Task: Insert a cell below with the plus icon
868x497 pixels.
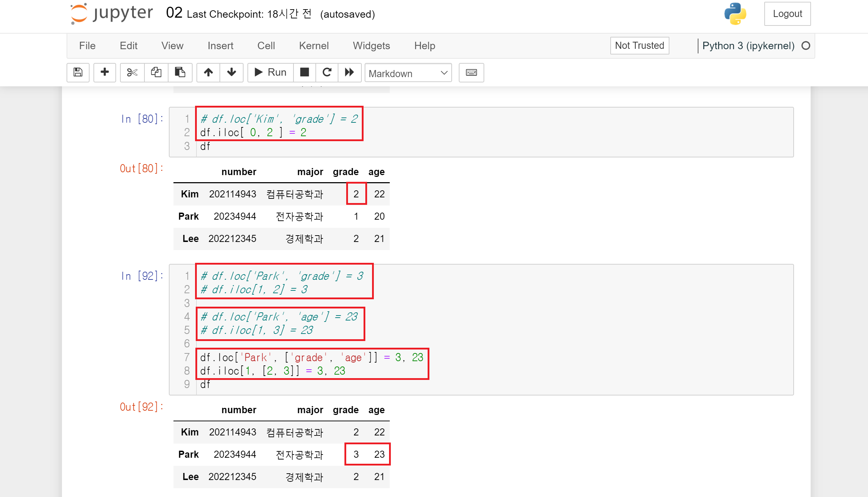Action: (104, 73)
